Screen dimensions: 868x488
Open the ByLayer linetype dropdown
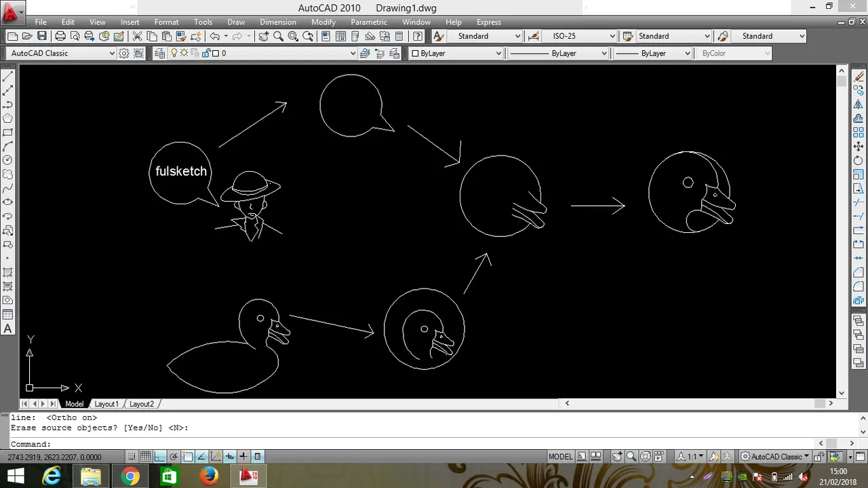tap(559, 53)
